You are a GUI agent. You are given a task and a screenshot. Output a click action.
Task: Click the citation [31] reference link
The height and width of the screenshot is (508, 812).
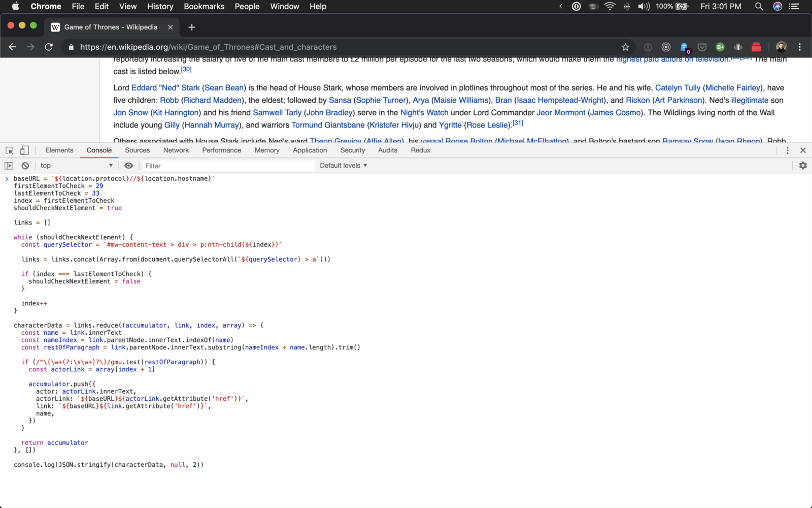518,123
